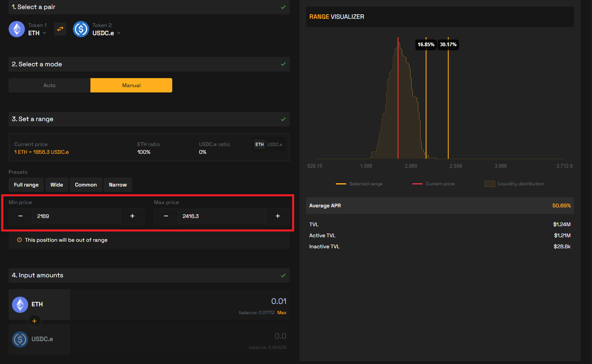This screenshot has height=364, width=592.
Task: Click the Active TVL value $1.21M
Action: (563, 236)
